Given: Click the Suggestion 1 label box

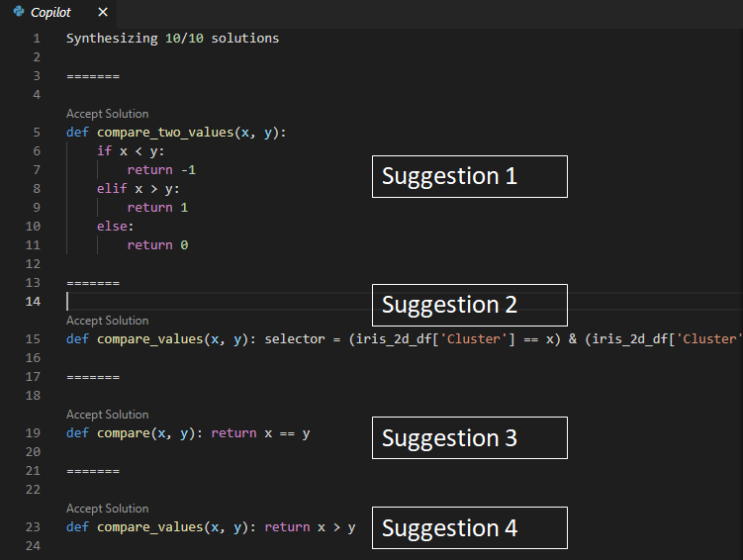Looking at the screenshot, I should [469, 176].
